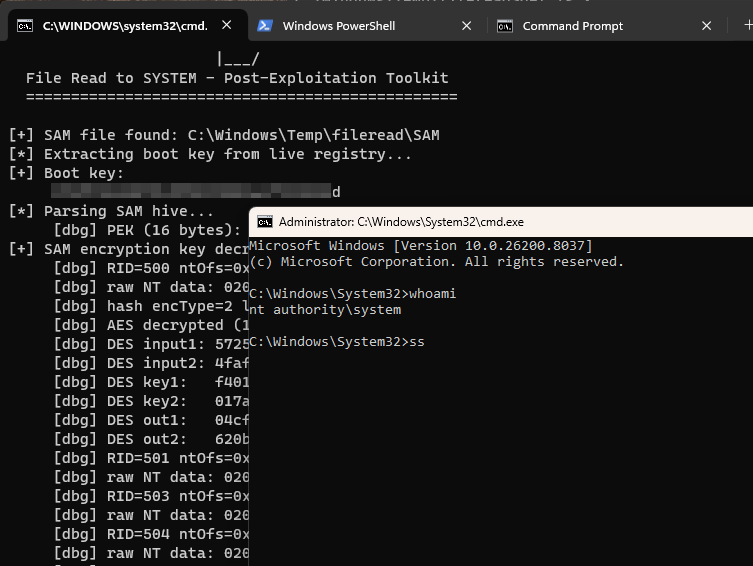Screen dimensions: 753x566
Task: Click the '[dbg] PEK (16 bytes):' line
Action: tap(147, 230)
